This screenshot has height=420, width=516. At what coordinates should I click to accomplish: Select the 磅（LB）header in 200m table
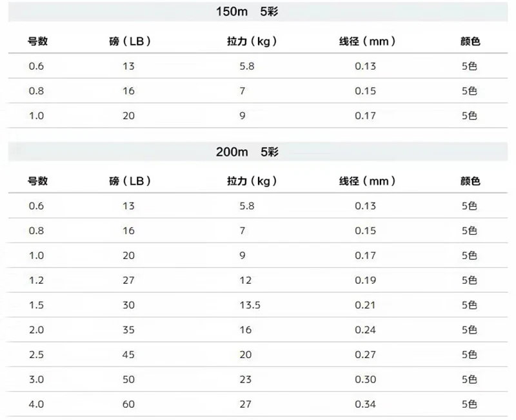tap(130, 181)
